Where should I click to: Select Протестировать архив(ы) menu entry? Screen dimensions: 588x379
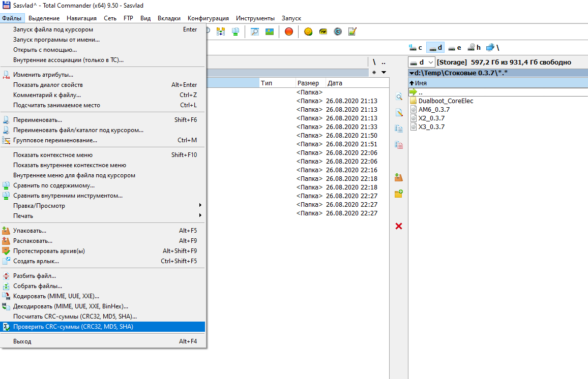103,251
